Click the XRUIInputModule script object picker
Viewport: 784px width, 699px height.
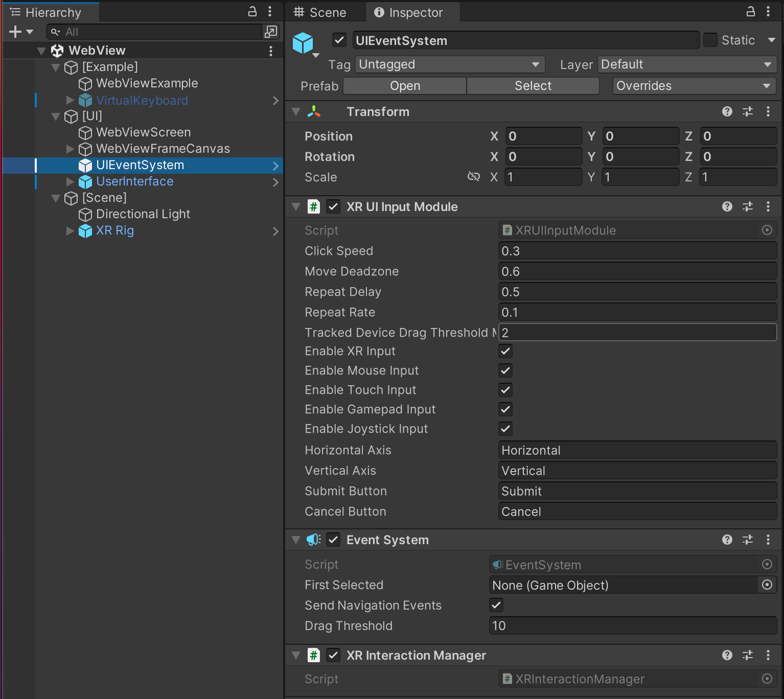click(767, 230)
